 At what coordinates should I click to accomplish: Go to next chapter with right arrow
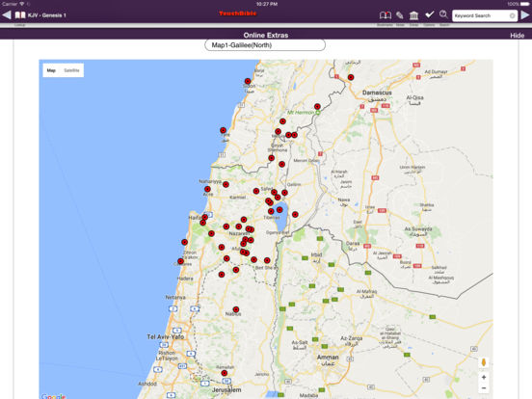point(525,15)
